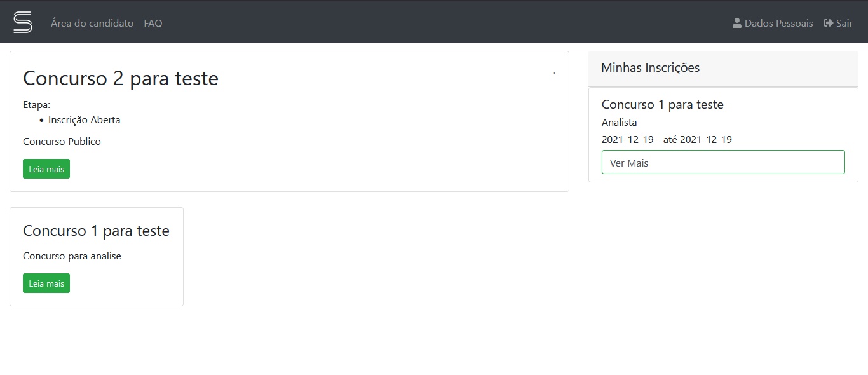The image size is (868, 375).
Task: Log out using the Sair text link
Action: [x=844, y=23]
